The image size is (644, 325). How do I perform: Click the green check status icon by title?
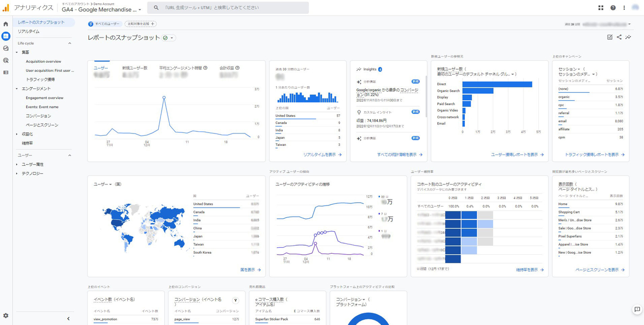point(165,38)
